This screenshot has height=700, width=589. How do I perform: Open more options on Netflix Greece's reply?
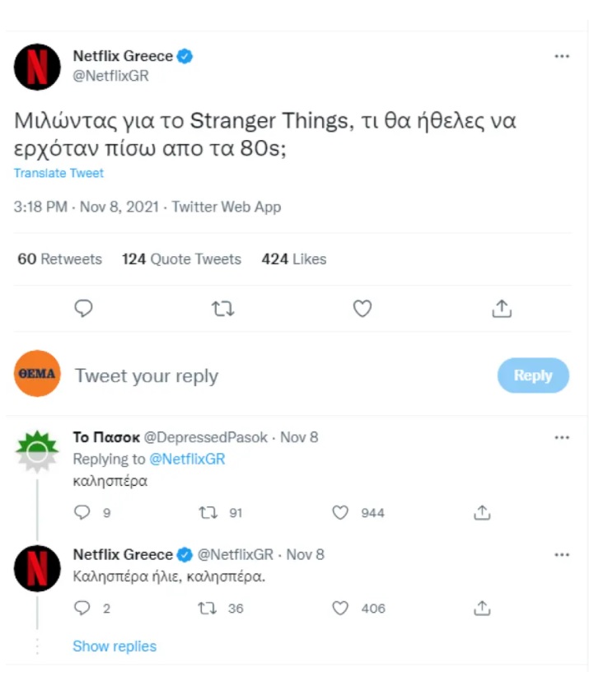(562, 554)
